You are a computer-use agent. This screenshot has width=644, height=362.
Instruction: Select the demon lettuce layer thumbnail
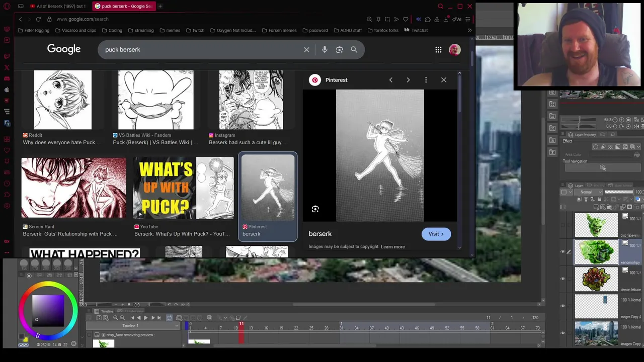596,279
